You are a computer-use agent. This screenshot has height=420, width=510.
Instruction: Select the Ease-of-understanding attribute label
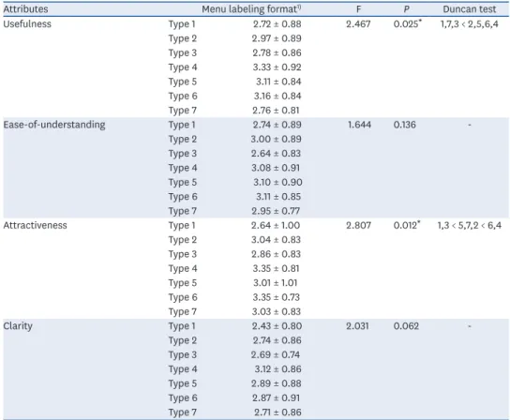click(54, 125)
